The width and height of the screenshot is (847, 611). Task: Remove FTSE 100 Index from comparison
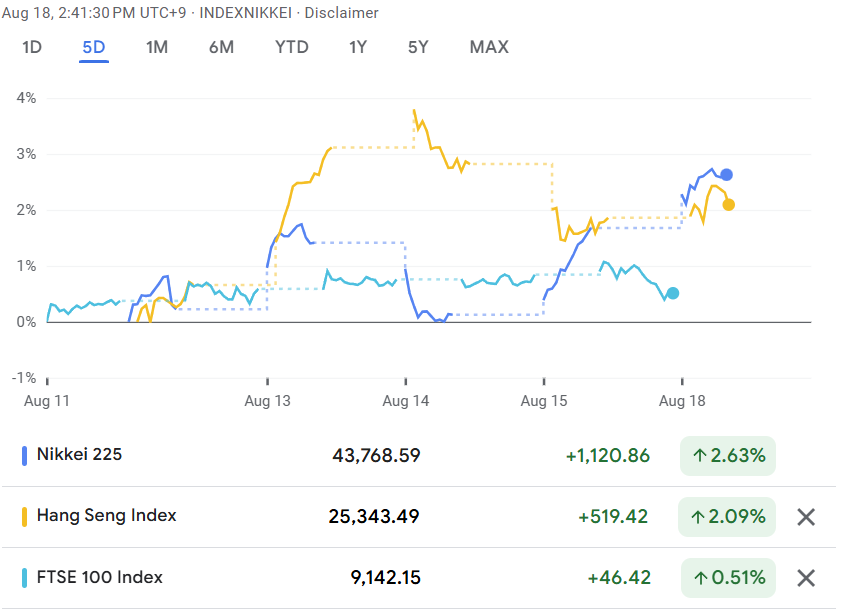click(805, 578)
